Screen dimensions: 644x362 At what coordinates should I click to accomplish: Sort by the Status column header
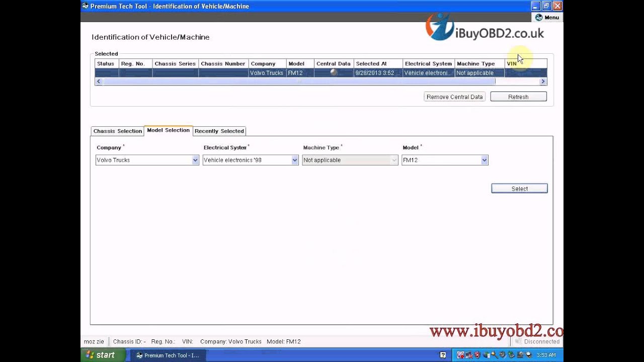pos(107,63)
